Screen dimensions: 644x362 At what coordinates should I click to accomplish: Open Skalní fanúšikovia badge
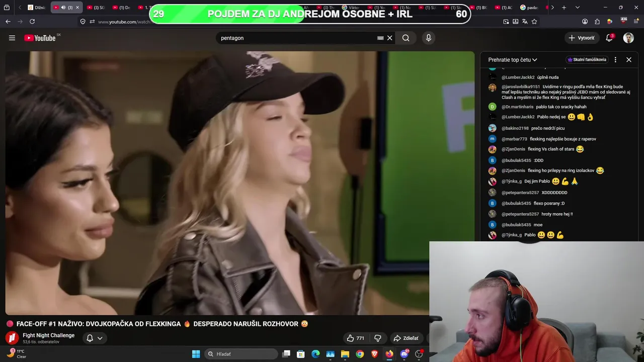point(587,59)
